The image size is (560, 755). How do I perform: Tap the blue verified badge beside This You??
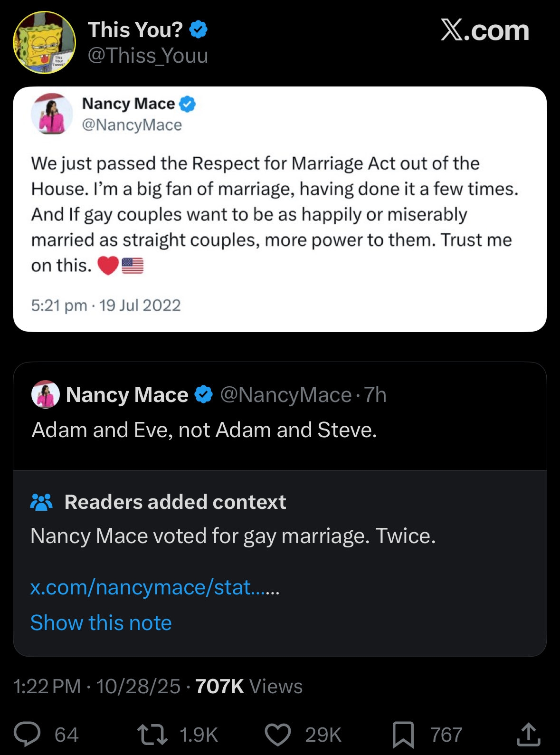tap(198, 30)
